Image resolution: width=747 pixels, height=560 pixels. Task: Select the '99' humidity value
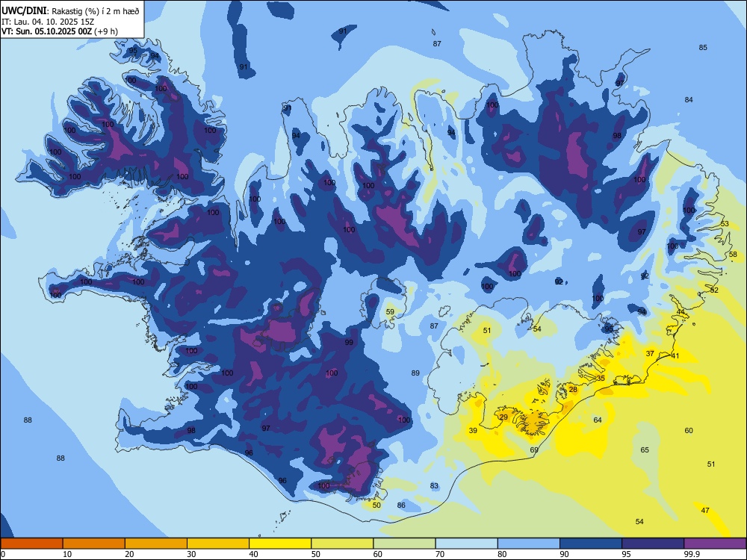coord(349,343)
